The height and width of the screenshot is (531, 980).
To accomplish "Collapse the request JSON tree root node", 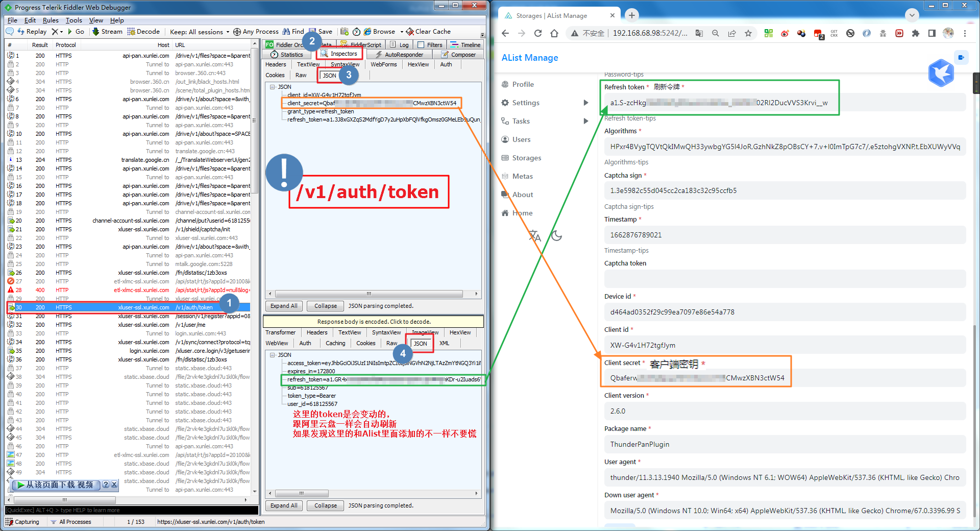I will tap(273, 87).
